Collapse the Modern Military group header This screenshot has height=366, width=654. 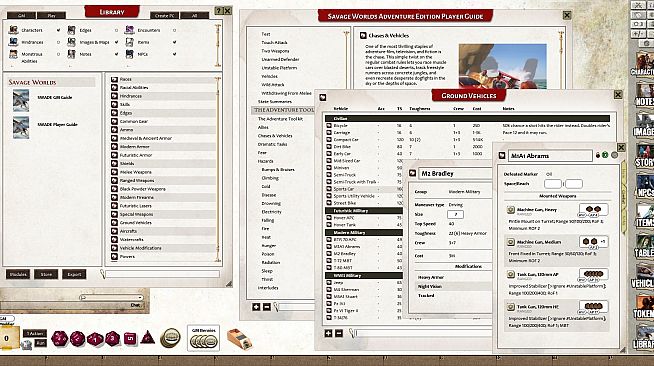(x=364, y=232)
